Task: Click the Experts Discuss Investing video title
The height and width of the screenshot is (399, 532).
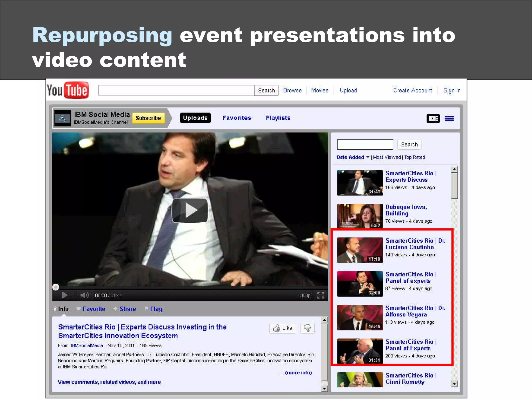Action: (x=142, y=331)
